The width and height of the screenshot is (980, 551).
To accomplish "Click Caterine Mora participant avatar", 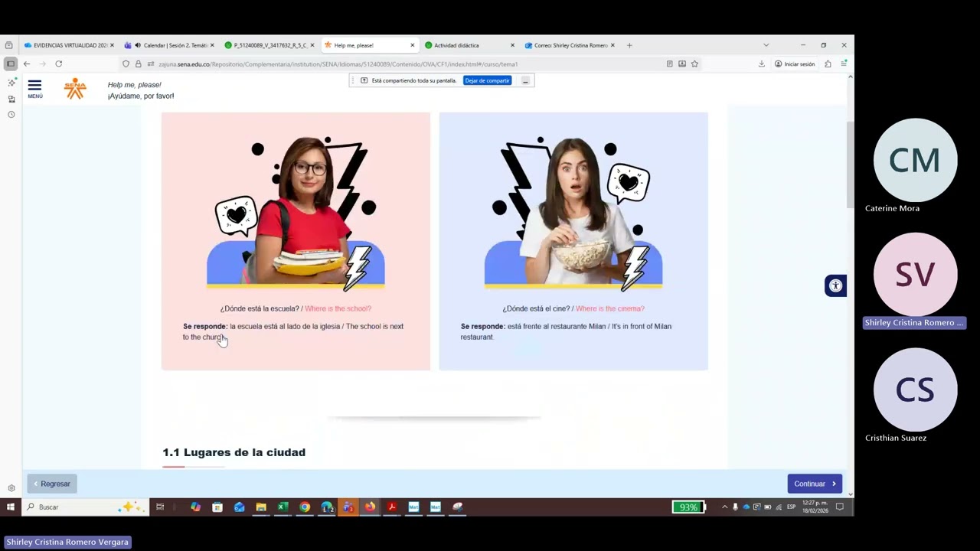I will click(x=915, y=160).
